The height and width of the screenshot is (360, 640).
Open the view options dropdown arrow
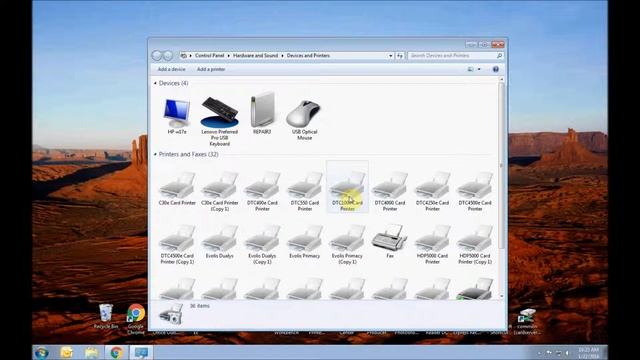[479, 69]
